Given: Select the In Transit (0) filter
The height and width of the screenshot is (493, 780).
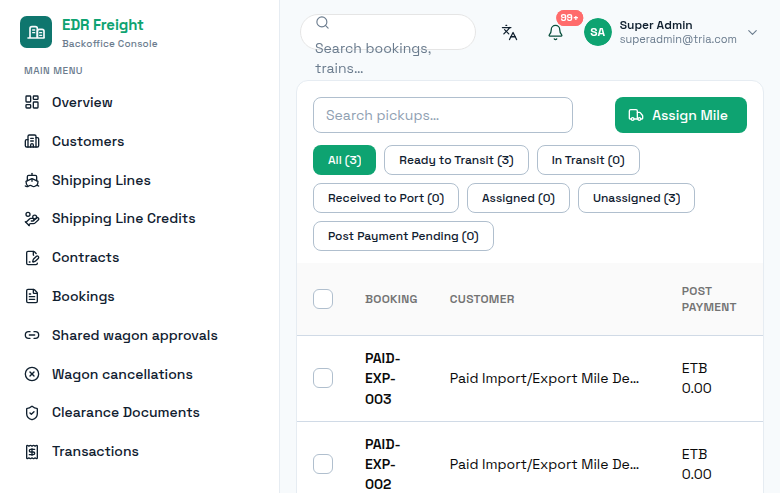Looking at the screenshot, I should pyautogui.click(x=588, y=160).
